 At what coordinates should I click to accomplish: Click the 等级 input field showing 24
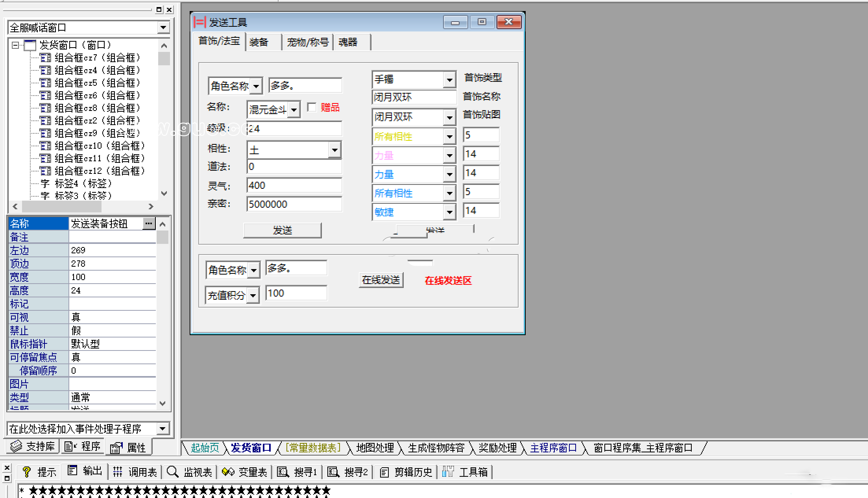(x=294, y=129)
